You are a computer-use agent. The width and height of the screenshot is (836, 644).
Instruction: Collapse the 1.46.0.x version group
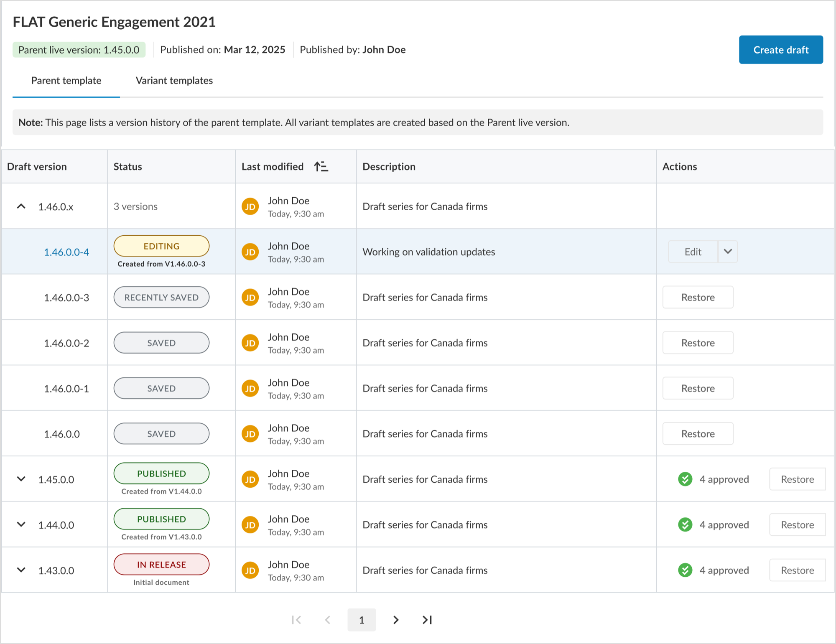[x=21, y=206]
